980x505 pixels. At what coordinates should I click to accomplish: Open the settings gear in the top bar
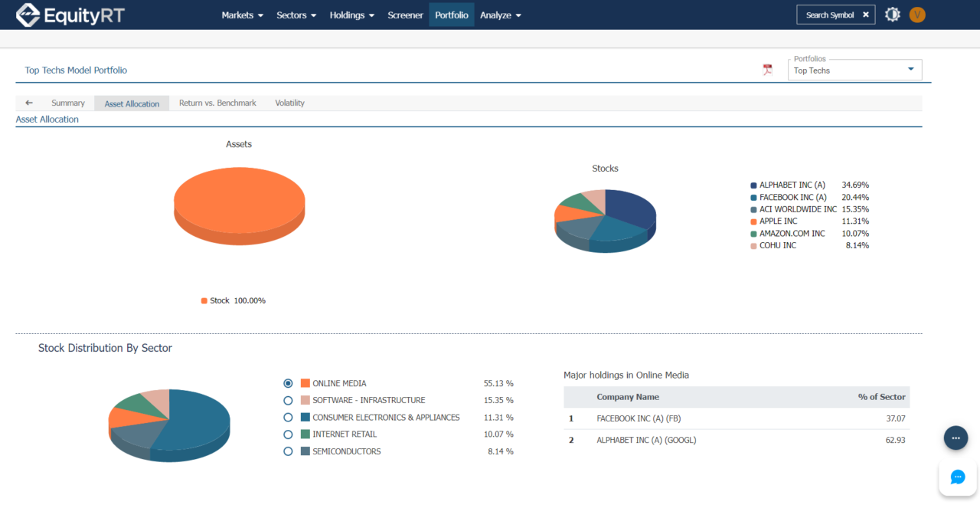(892, 14)
